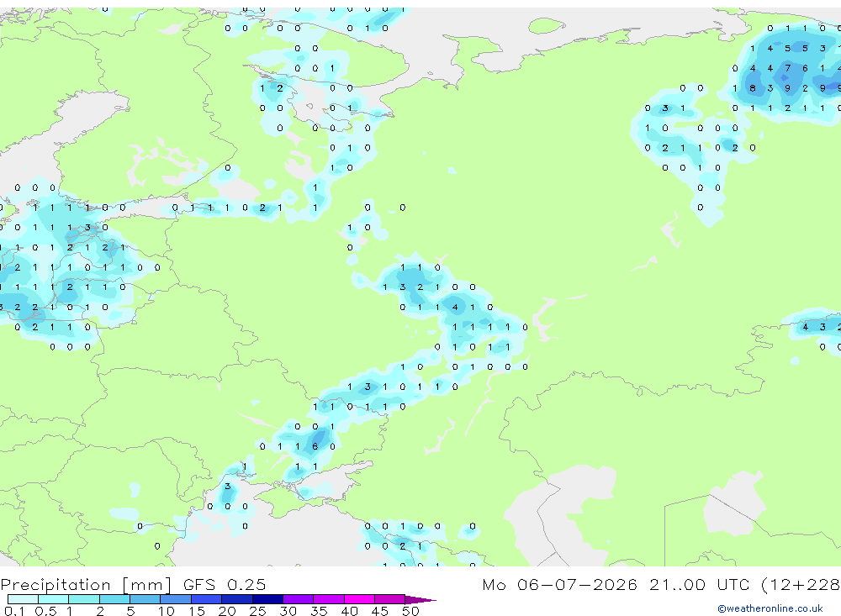Pick the 0.5–1 mm legend swatch
Viewport: 841px width, 616px height.
pyautogui.click(x=53, y=599)
